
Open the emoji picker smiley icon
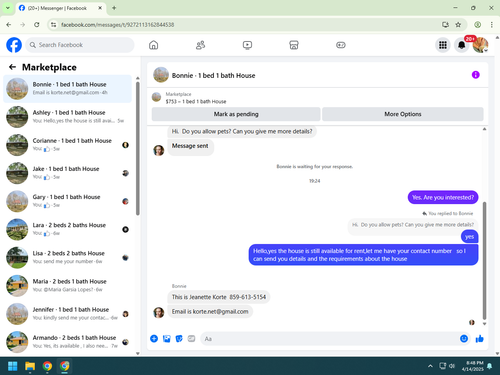464,339
